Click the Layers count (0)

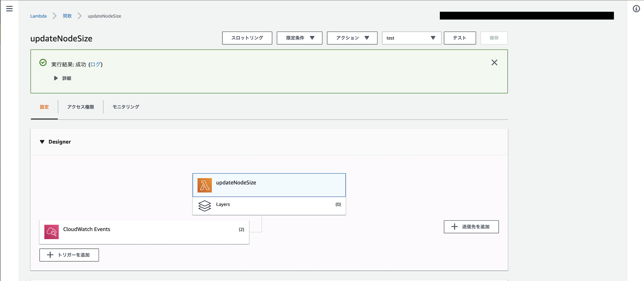click(x=338, y=204)
